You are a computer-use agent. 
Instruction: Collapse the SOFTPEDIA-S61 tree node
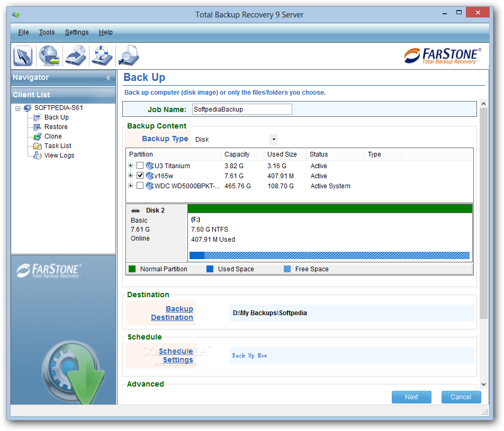tap(17, 108)
